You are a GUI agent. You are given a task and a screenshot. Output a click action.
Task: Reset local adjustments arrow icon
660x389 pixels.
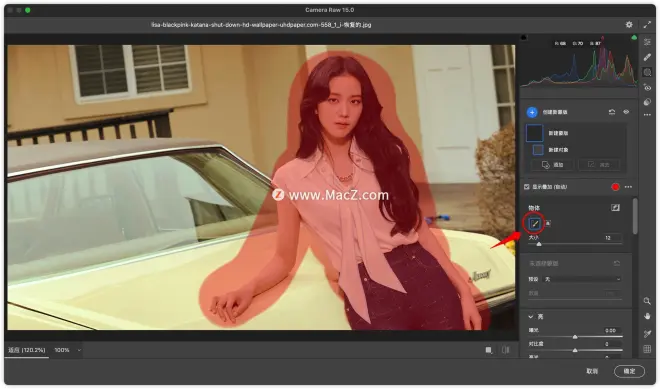pyautogui.click(x=617, y=264)
